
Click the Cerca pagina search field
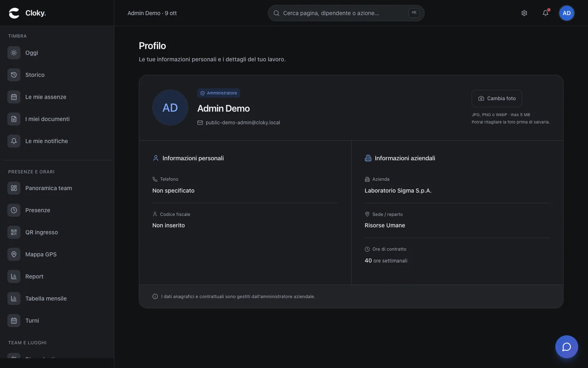tap(346, 13)
